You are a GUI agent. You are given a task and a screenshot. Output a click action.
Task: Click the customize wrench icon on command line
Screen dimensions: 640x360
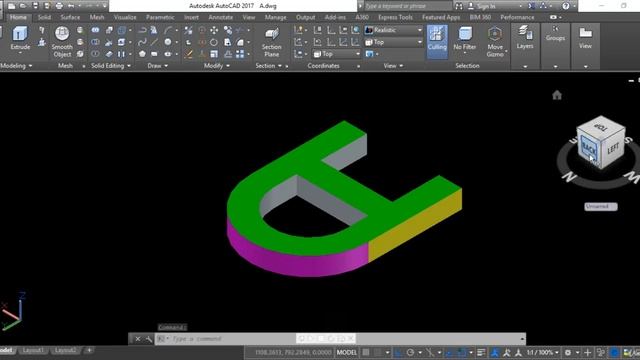[x=149, y=339]
